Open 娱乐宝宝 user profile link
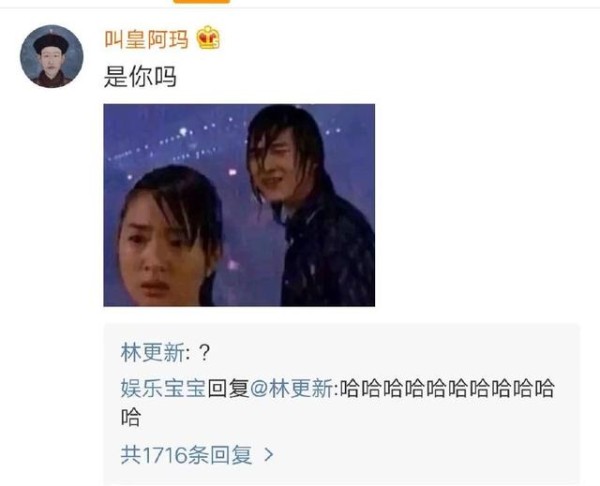600x486 pixels. [163, 388]
